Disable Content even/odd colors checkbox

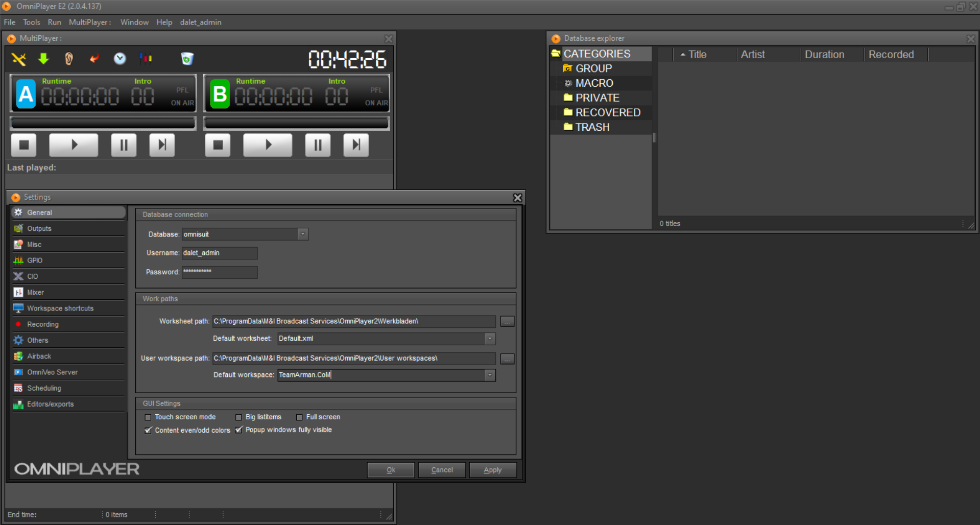click(148, 431)
